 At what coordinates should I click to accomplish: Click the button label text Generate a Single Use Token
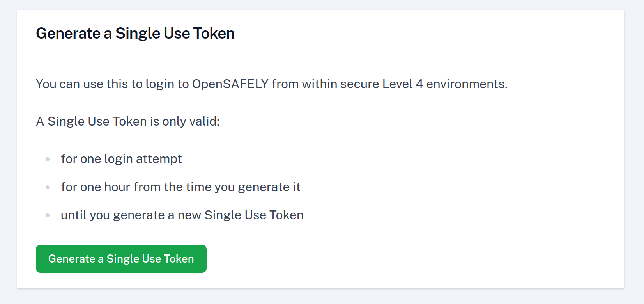click(121, 258)
